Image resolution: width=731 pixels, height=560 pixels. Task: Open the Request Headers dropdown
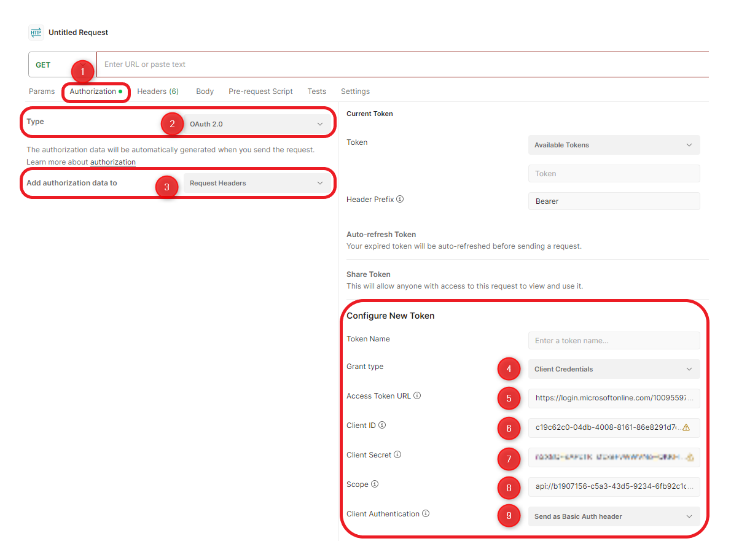point(256,183)
